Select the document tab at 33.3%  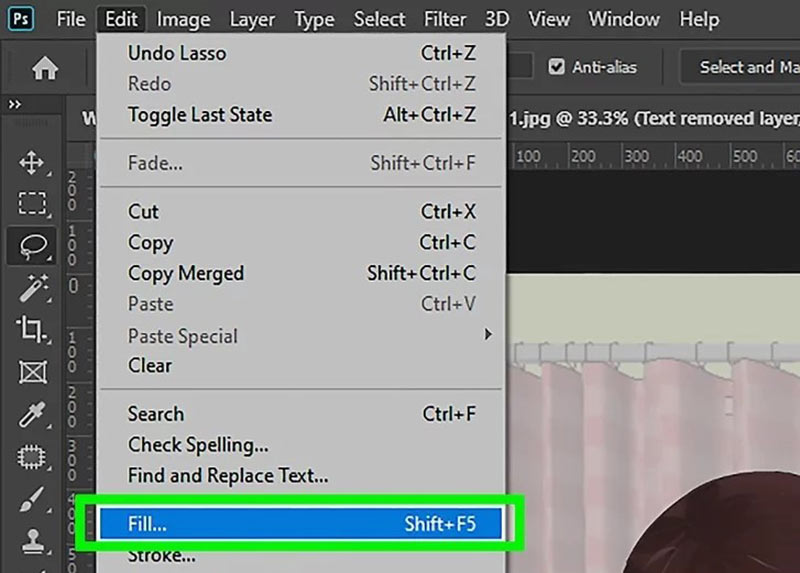coord(650,118)
